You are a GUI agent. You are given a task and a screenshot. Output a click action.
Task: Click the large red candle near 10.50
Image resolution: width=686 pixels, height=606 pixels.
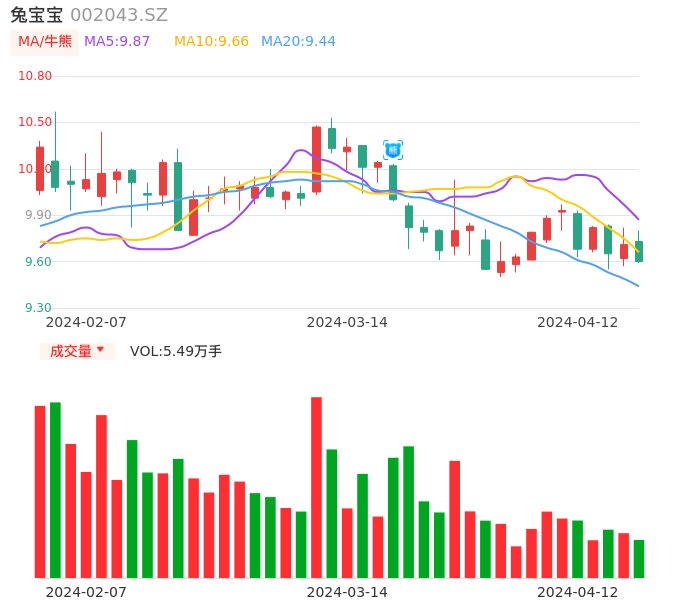[316, 159]
